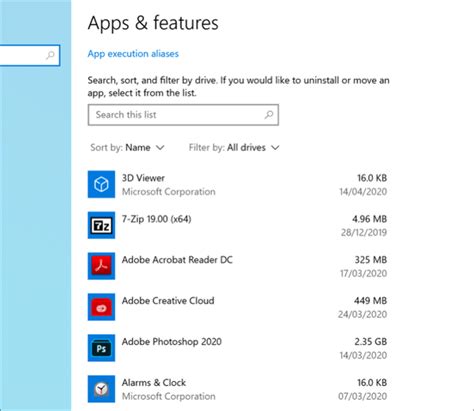This screenshot has height=411, width=474.
Task: Open the Sort by Name dropdown
Action: coord(127,147)
